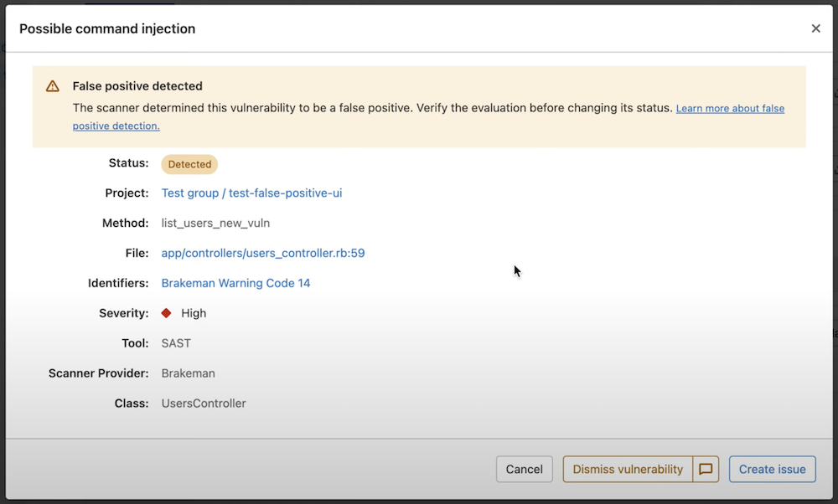Viewport: 838px width, 504px height.
Task: View the Brakeman Warning Code 14 identifier
Action: (x=235, y=283)
